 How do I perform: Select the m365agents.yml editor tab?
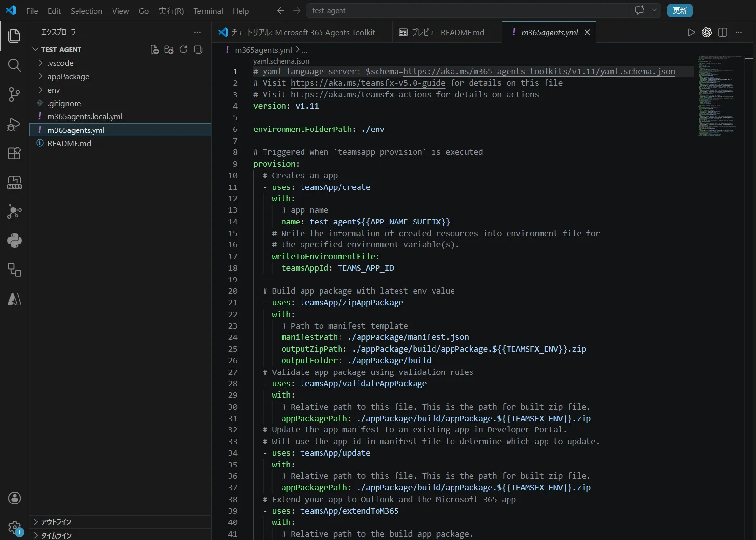[x=549, y=32]
